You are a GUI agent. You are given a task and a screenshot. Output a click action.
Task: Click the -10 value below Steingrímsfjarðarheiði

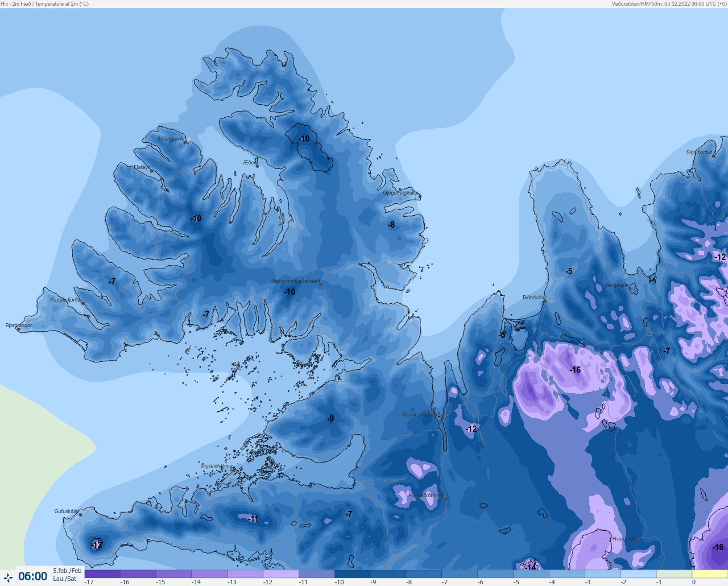click(289, 292)
